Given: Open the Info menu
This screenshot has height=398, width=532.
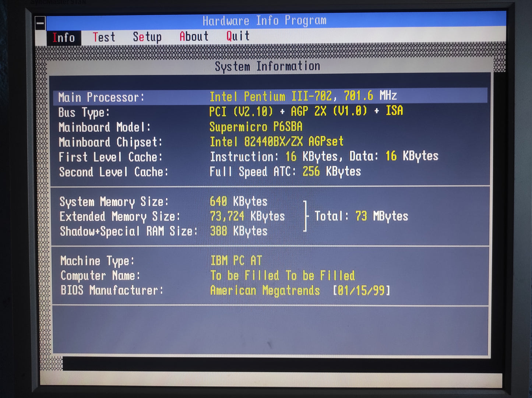Looking at the screenshot, I should pyautogui.click(x=63, y=37).
